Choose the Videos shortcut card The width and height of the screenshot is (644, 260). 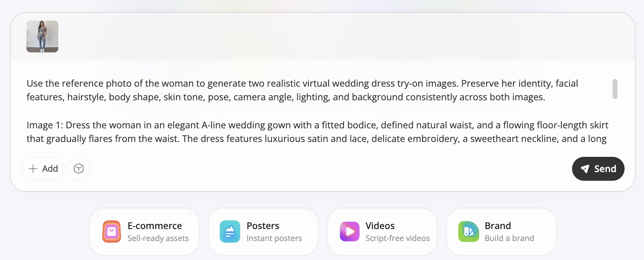coord(382,232)
